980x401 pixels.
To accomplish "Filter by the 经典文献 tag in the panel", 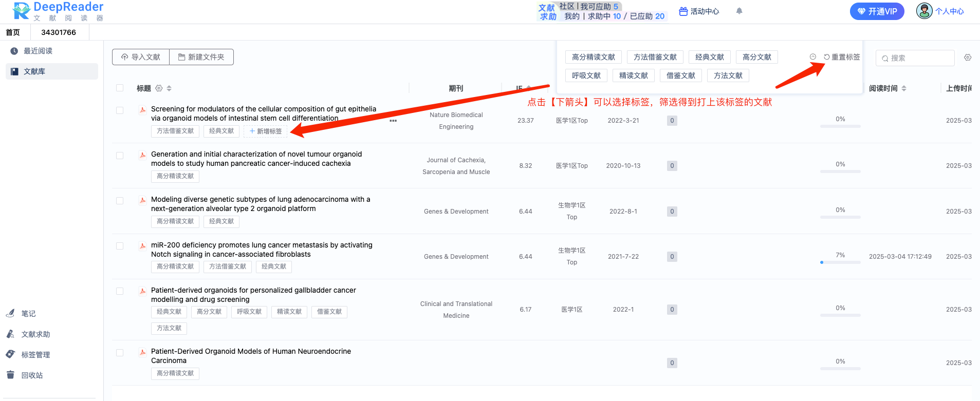I will click(x=710, y=57).
